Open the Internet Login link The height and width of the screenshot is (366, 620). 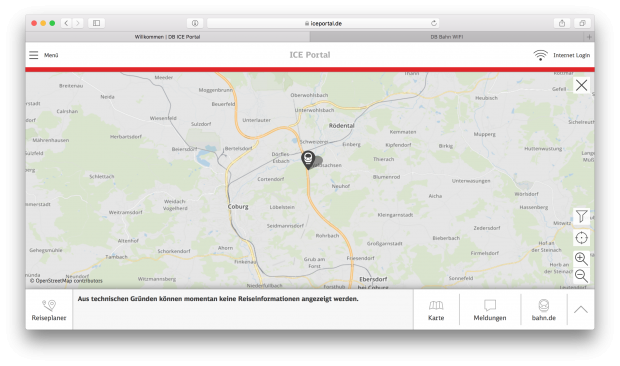571,55
